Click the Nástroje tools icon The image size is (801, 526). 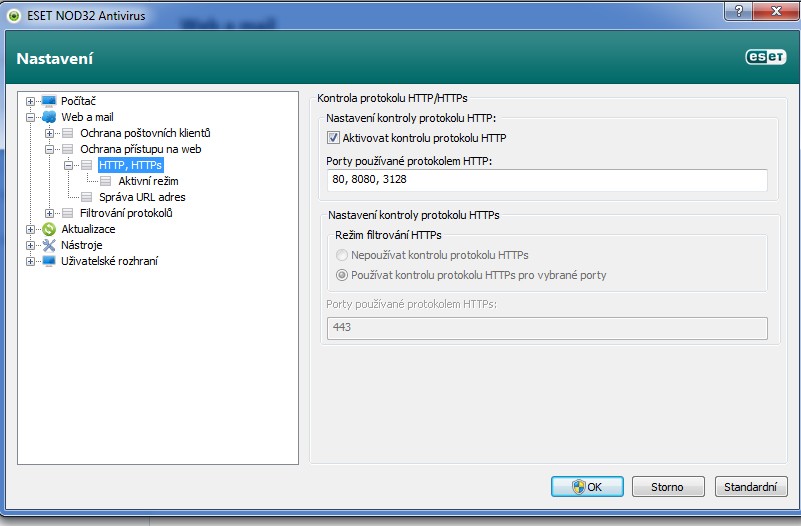coord(49,245)
